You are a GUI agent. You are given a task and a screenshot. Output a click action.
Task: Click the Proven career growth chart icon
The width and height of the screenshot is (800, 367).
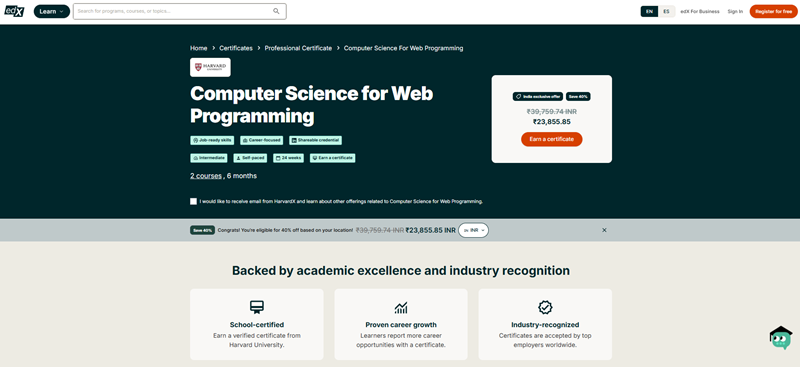tap(401, 307)
